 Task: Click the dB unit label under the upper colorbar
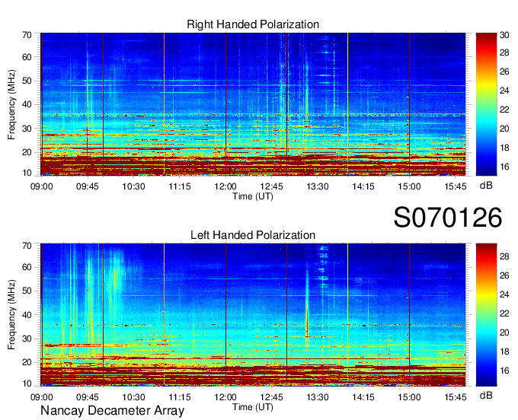(x=486, y=186)
